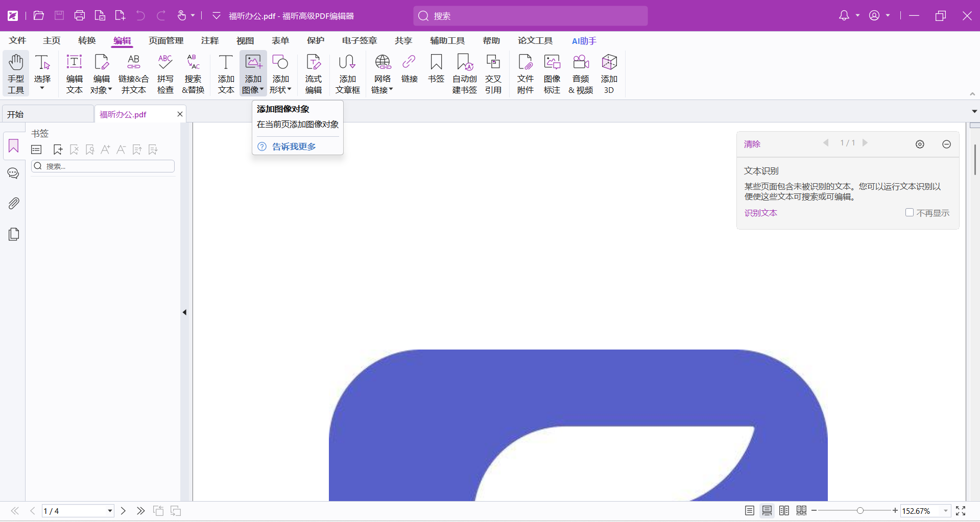Click the 告诉我更多 tooltip link
Image resolution: width=980 pixels, height=522 pixels.
[x=294, y=146]
